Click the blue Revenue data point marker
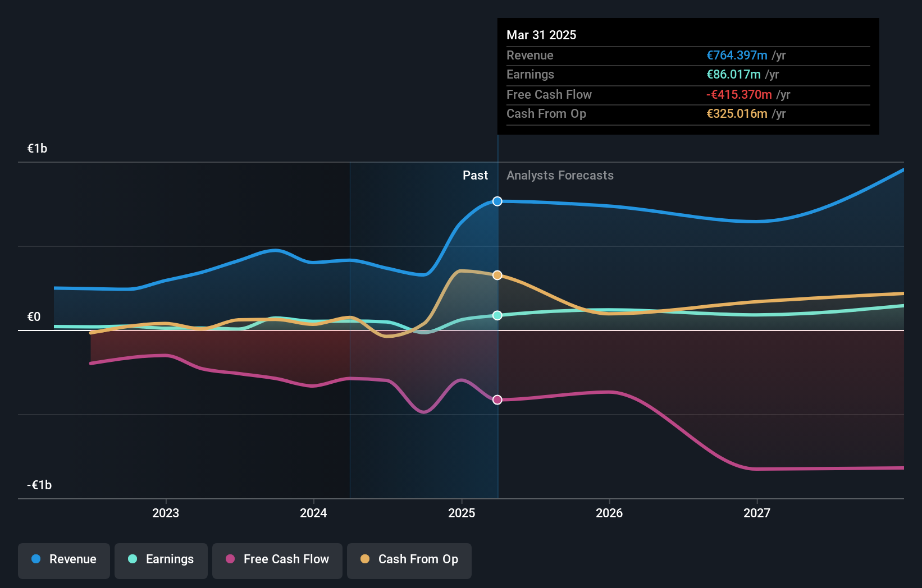The height and width of the screenshot is (588, 922). pyautogui.click(x=497, y=201)
